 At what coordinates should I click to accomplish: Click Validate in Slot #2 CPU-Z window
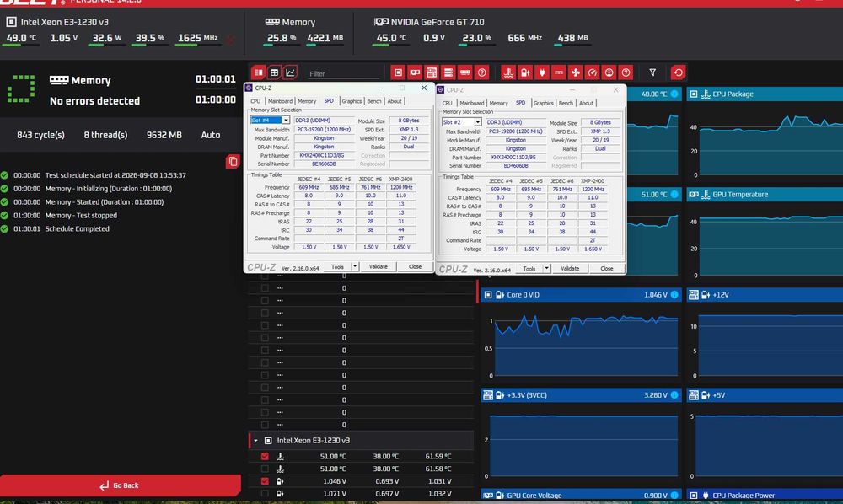(x=570, y=269)
